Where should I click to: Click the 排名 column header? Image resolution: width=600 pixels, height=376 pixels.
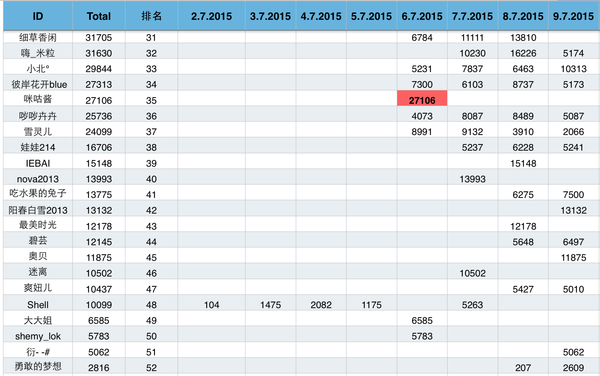tap(151, 16)
